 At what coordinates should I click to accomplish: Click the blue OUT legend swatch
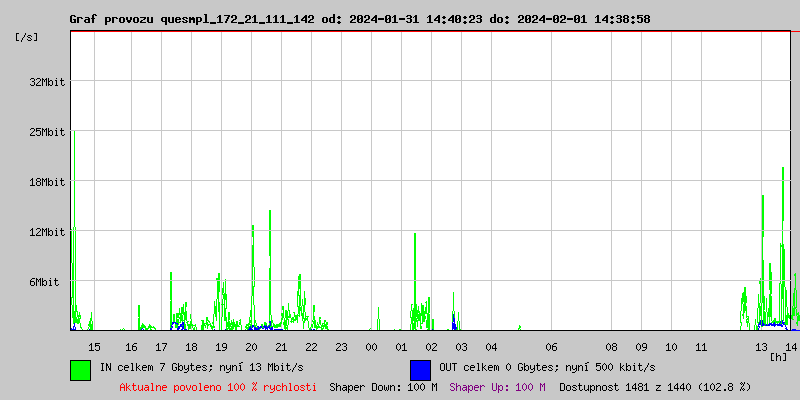point(420,369)
